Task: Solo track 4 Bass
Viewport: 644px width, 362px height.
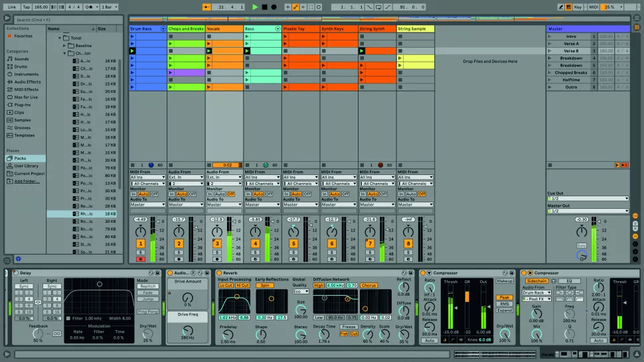Action: coord(255,253)
